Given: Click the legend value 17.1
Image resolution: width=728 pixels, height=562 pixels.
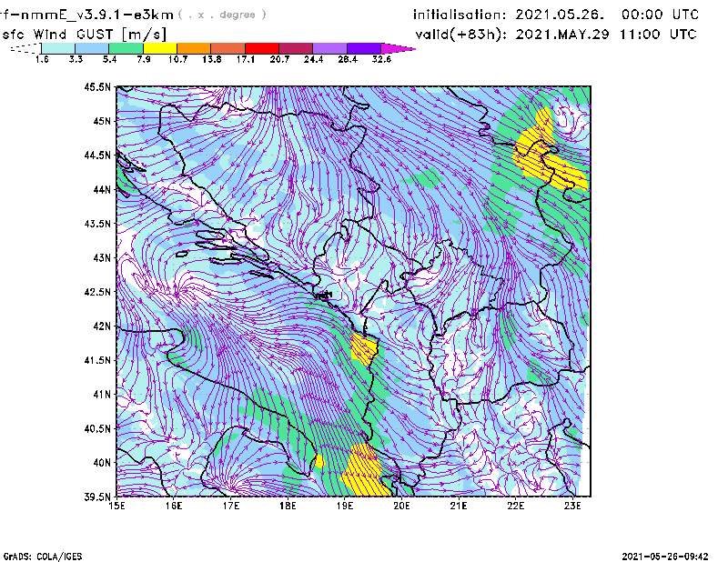Looking at the screenshot, I should click(x=246, y=59).
